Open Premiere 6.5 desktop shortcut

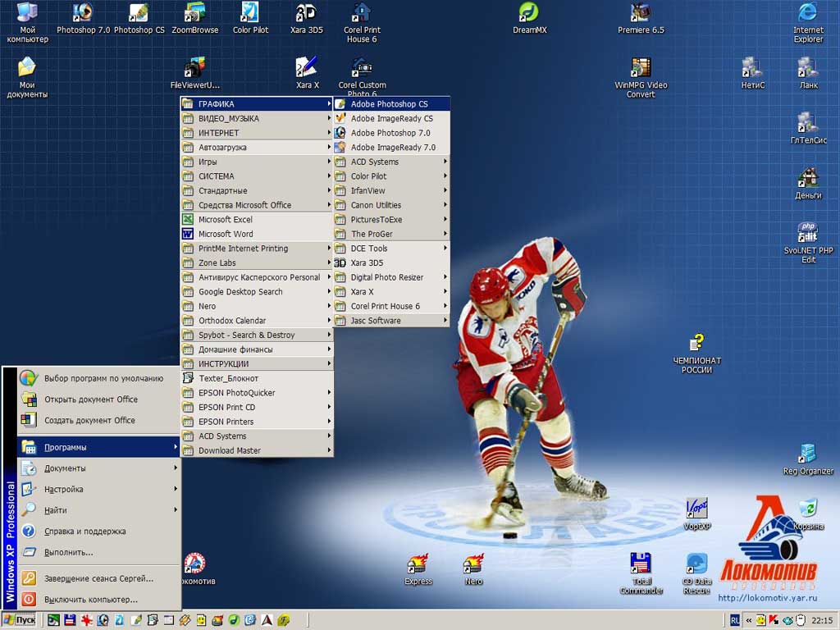point(641,18)
